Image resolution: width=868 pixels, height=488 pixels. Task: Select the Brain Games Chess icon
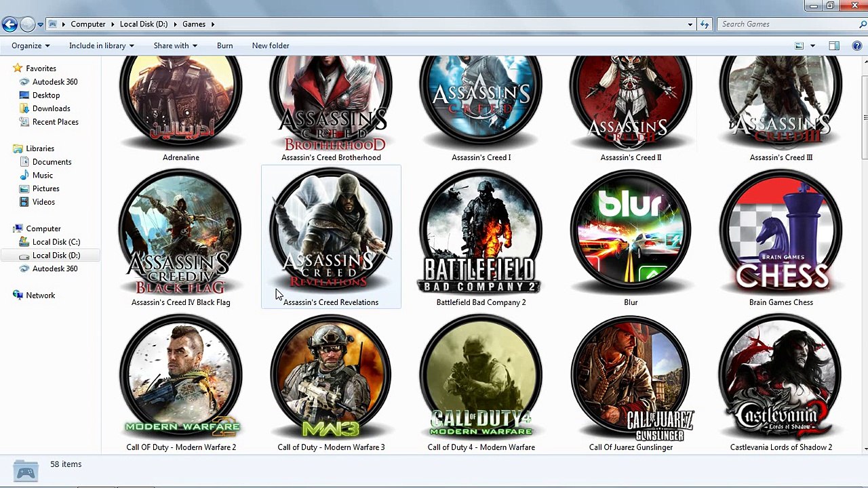[x=781, y=232]
